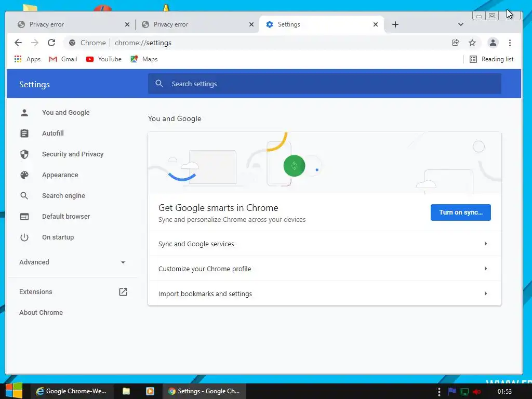Viewport: 532px width, 399px height.
Task: Open a new tab with the plus icon
Action: pyautogui.click(x=395, y=24)
